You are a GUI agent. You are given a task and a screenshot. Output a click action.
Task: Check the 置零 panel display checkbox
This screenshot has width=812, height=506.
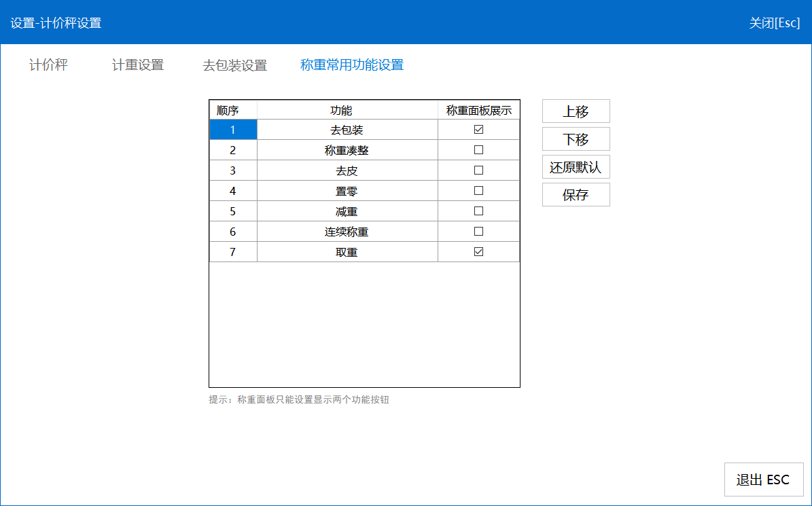coord(478,191)
